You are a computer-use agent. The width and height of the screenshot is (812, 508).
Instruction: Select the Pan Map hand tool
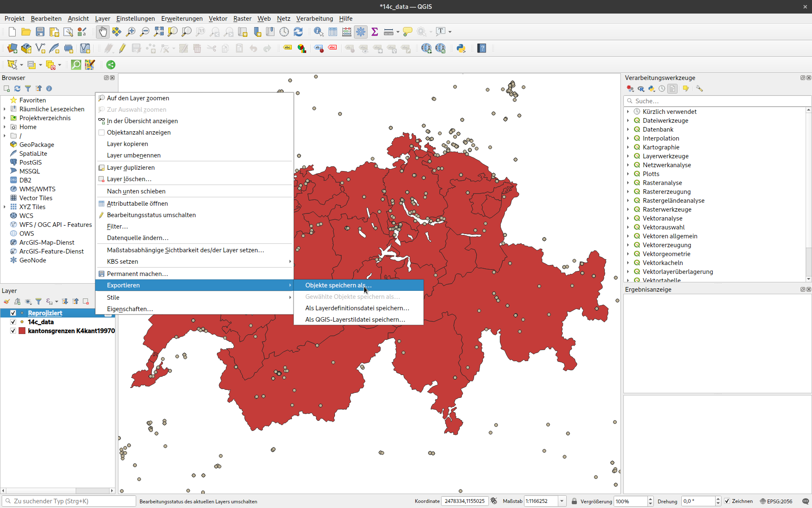(x=103, y=32)
